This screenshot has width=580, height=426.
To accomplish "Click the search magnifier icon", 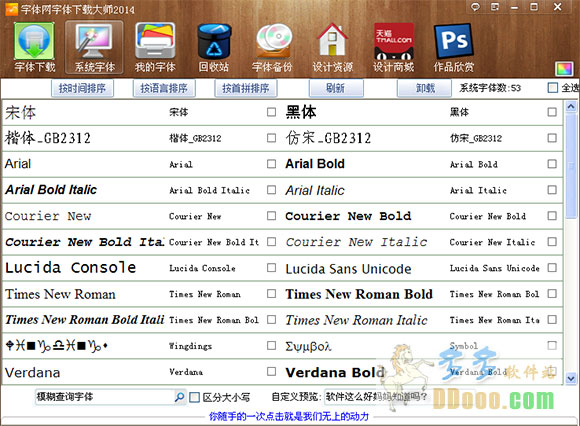I will point(179,397).
